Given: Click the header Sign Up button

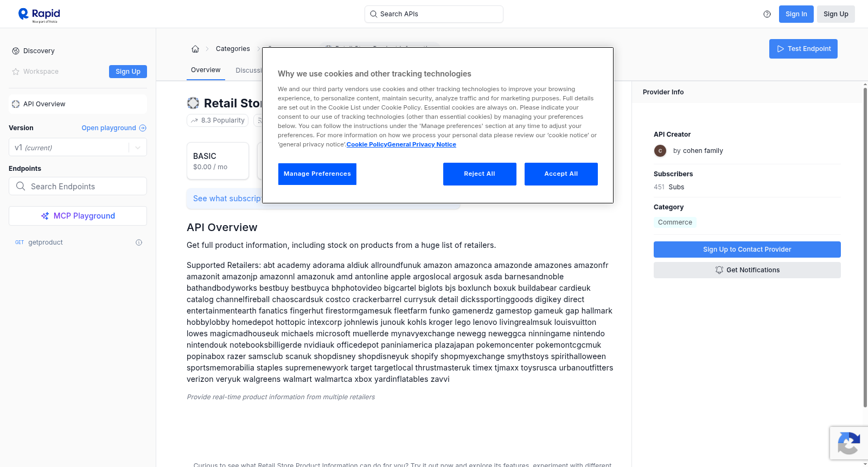Looking at the screenshot, I should click(836, 14).
